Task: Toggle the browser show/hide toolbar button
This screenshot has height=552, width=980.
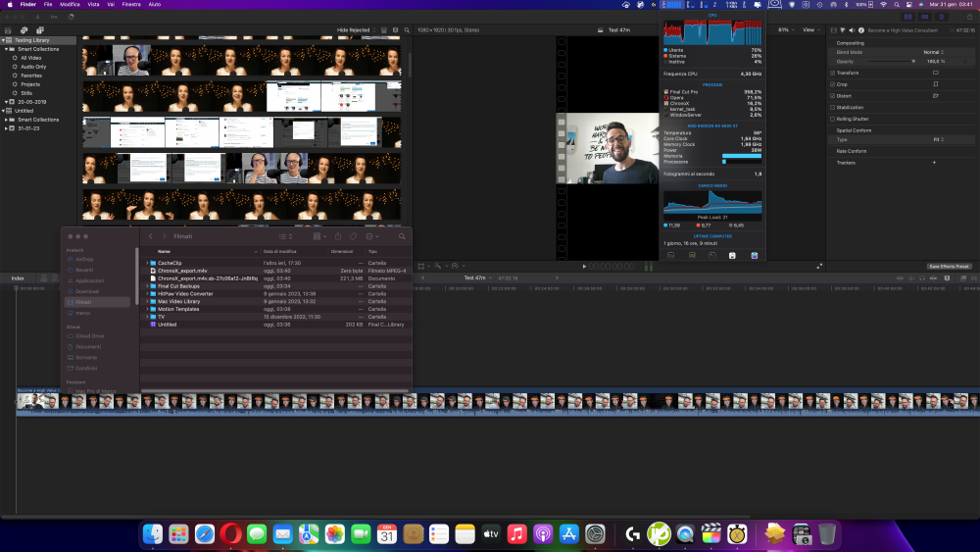Action: pyautogui.click(x=908, y=17)
